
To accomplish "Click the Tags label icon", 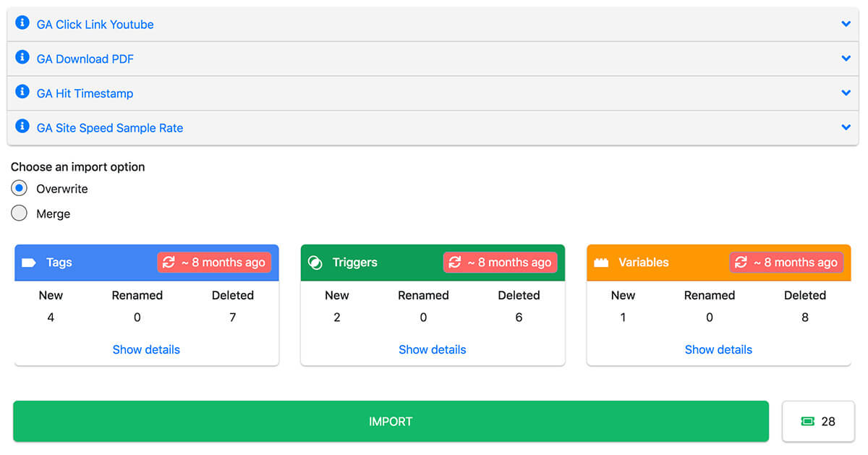I will click(x=29, y=263).
